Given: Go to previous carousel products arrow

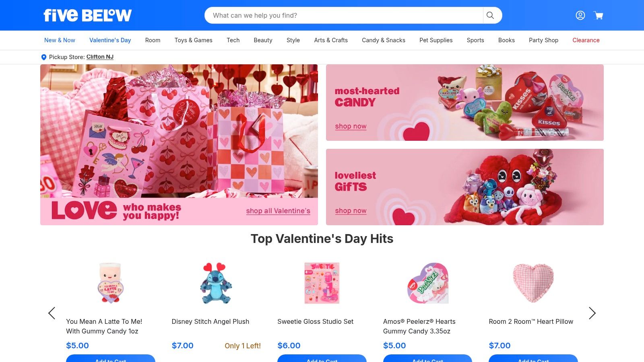Looking at the screenshot, I should (x=52, y=313).
